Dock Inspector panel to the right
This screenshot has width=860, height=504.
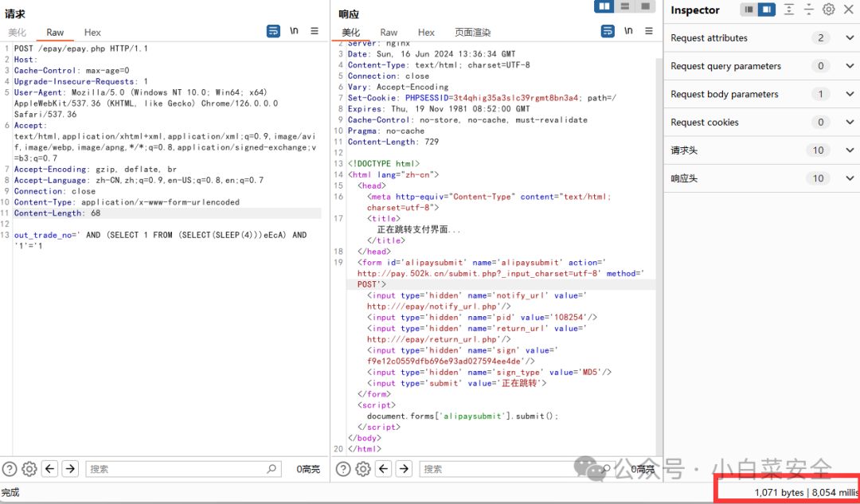tap(767, 10)
